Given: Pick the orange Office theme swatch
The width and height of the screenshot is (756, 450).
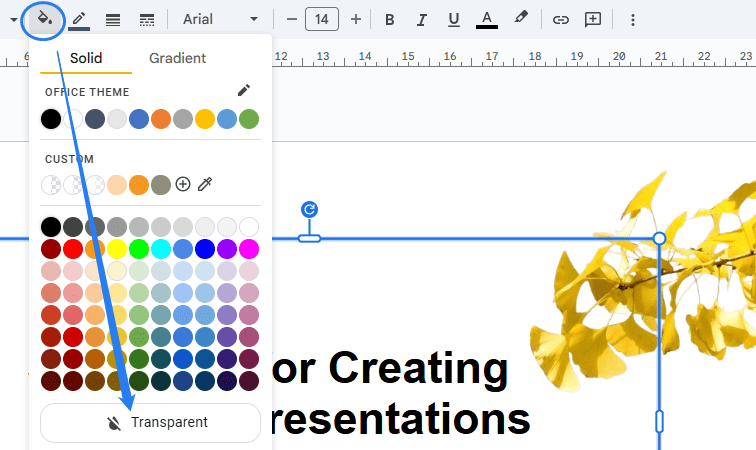Looking at the screenshot, I should [161, 119].
